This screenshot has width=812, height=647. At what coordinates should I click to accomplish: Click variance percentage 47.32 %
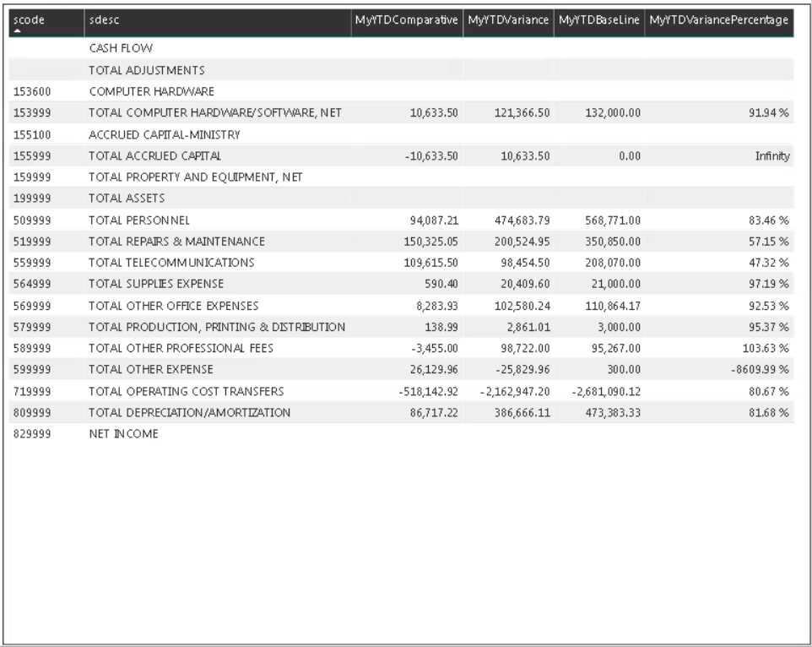pyautogui.click(x=768, y=263)
